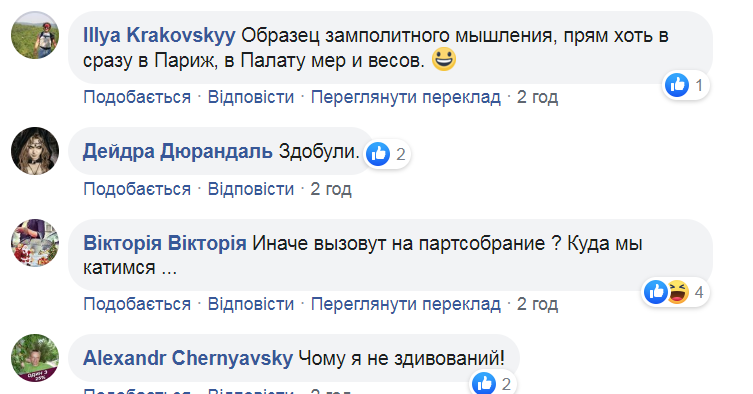
Task: Click laughing reaction icon on Вікторія's comment
Action: click(678, 292)
